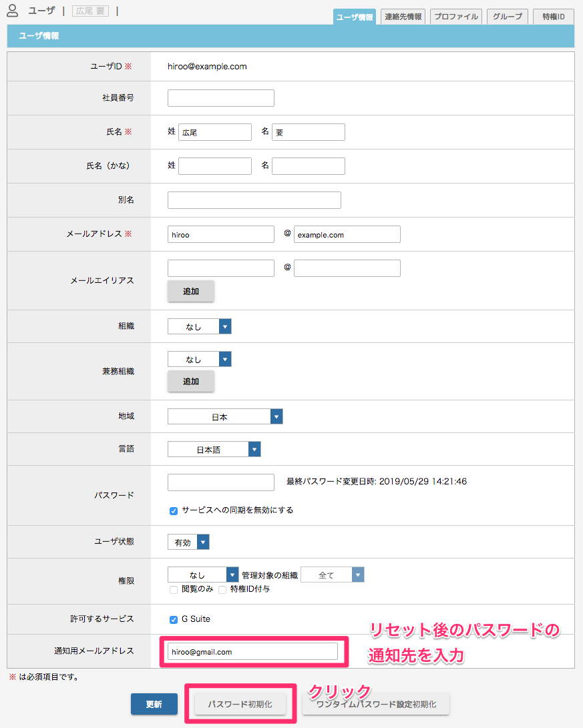Click 最終パスワード変更日時 timestamp text
Image resolution: width=583 pixels, height=728 pixels.
[377, 482]
